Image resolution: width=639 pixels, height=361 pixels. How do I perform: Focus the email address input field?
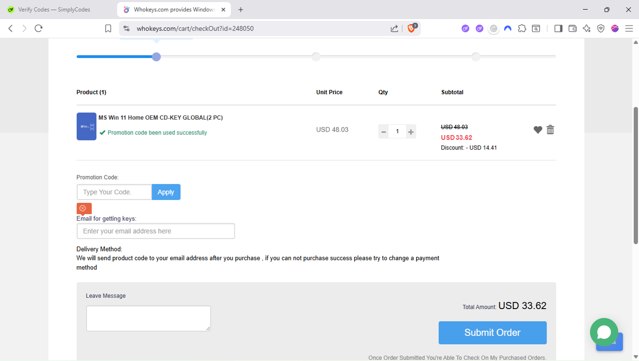click(x=156, y=231)
